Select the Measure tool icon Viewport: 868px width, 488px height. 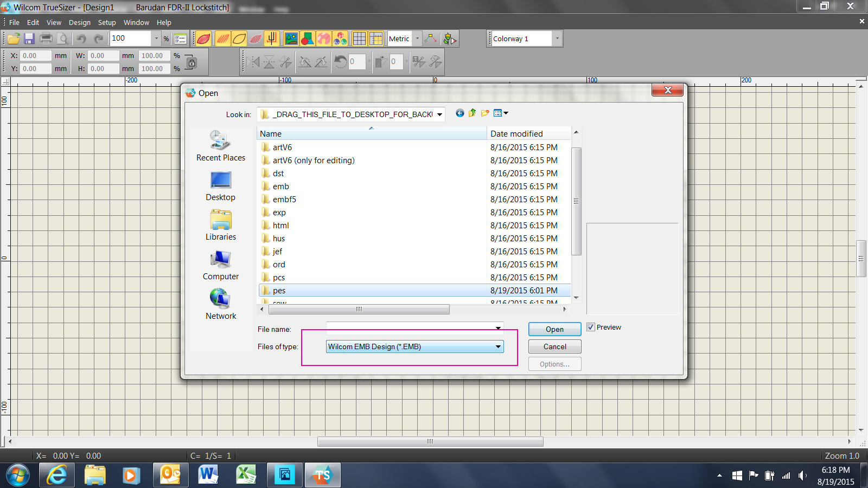click(x=431, y=38)
